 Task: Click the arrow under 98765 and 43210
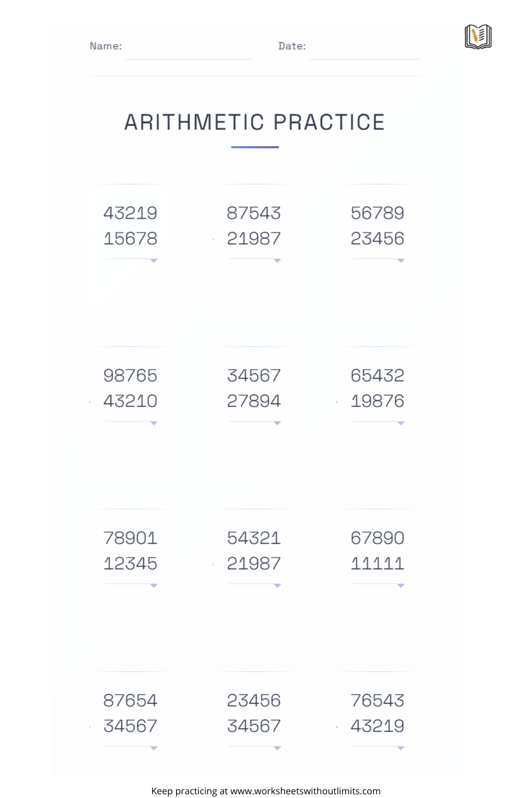(x=154, y=423)
